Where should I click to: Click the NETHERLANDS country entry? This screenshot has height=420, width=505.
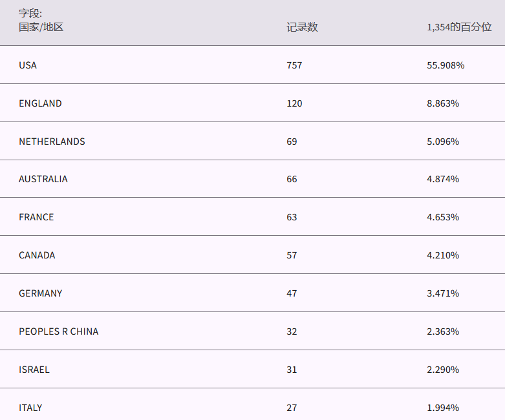52,142
